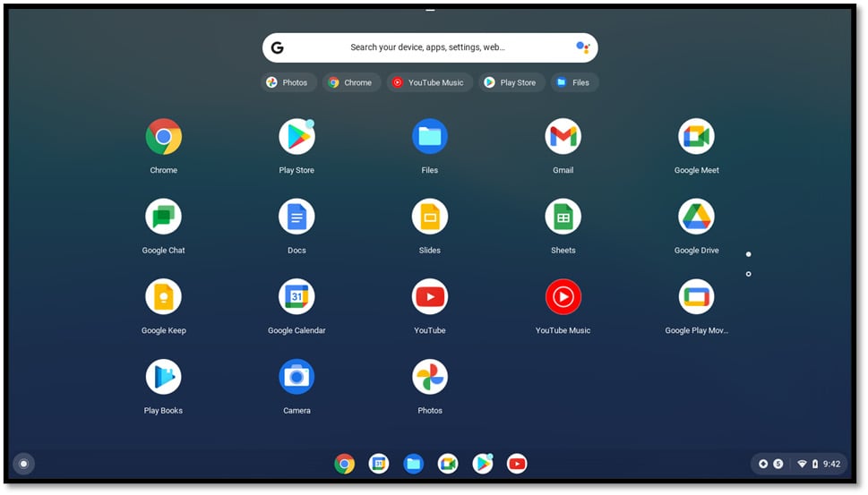This screenshot has width=868, height=495.
Task: Open Google Calendar in the app grid
Action: pyautogui.click(x=296, y=297)
